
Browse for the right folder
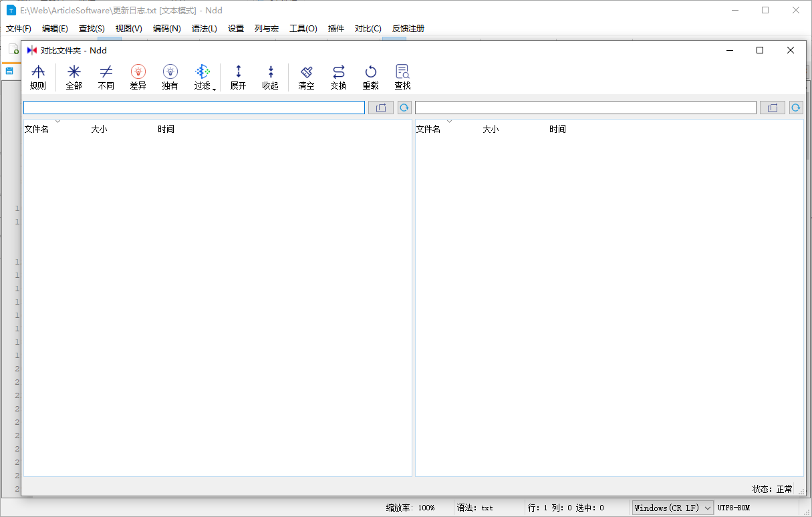[772, 108]
